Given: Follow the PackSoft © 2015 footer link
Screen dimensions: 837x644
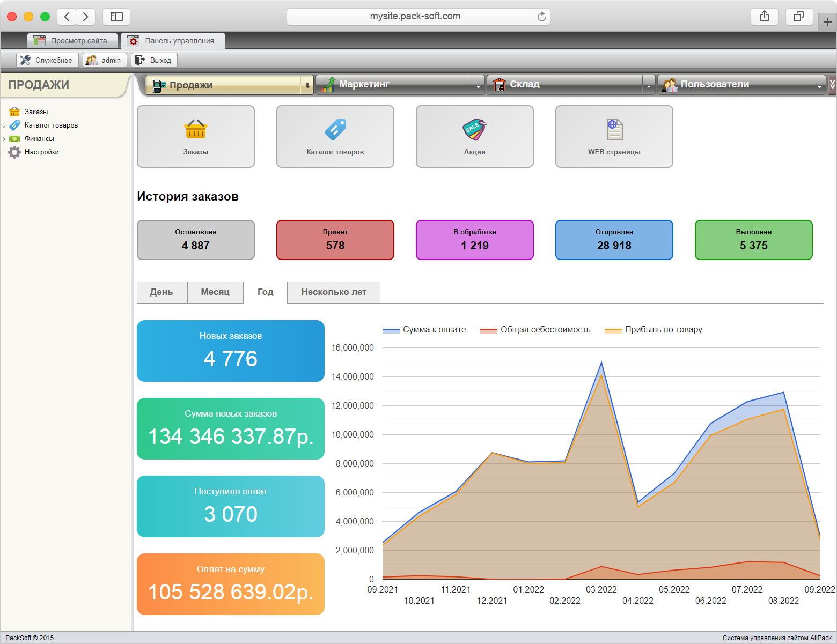Looking at the screenshot, I should [x=30, y=638].
